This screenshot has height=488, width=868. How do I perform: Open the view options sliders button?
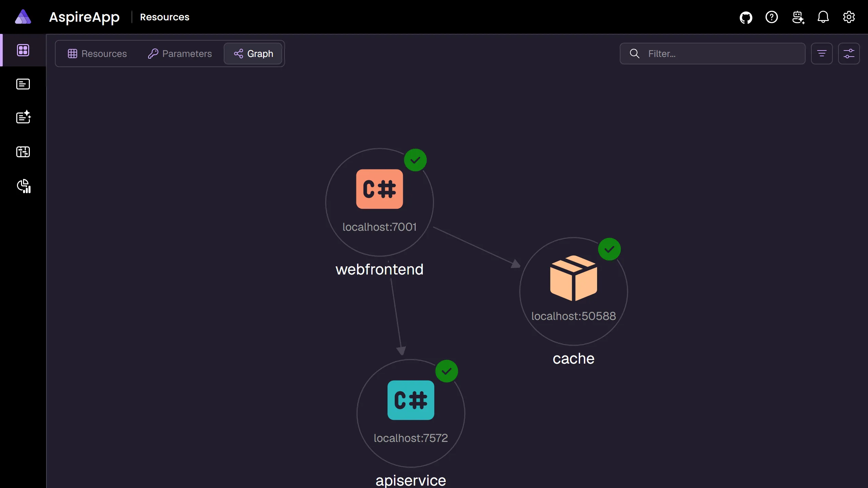[x=849, y=54]
